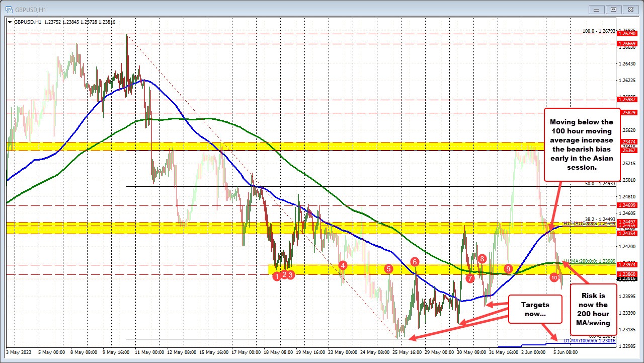Click the red 1.26790 price level tag
The image size is (644, 363).
tap(628, 34)
